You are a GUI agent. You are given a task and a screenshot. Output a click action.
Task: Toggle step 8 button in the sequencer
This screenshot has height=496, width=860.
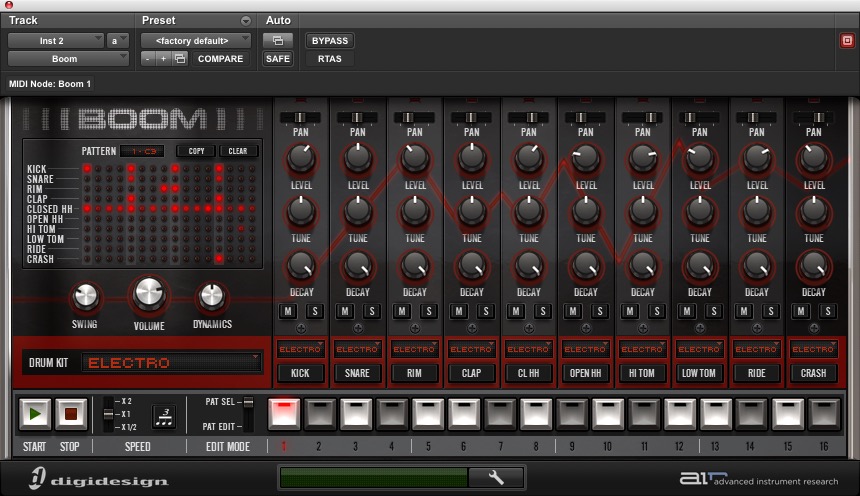pyautogui.click(x=536, y=414)
